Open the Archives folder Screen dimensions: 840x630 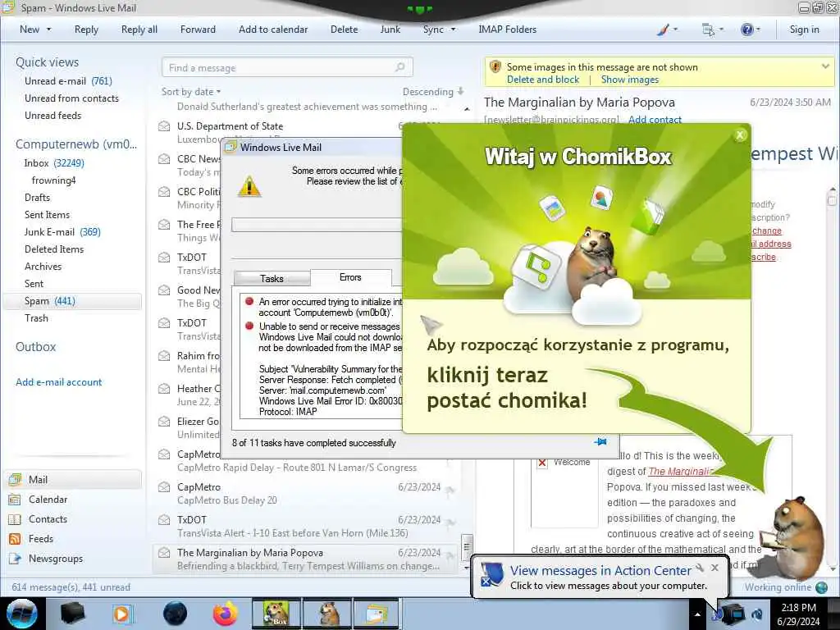(43, 267)
